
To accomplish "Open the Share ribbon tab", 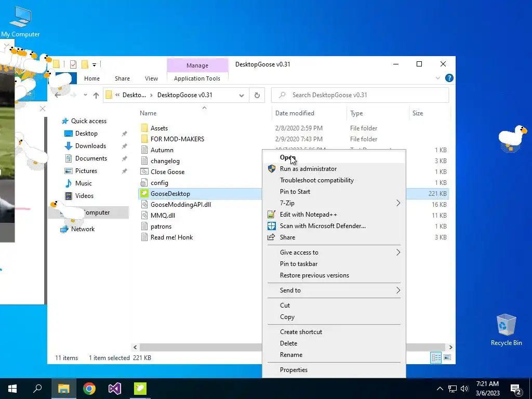I will (x=122, y=78).
